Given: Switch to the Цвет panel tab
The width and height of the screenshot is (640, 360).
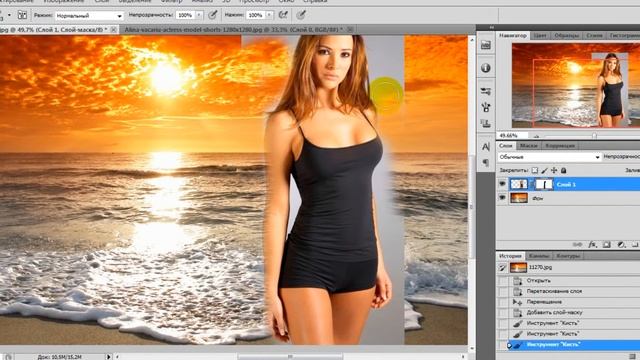Looking at the screenshot, I should coord(540,36).
